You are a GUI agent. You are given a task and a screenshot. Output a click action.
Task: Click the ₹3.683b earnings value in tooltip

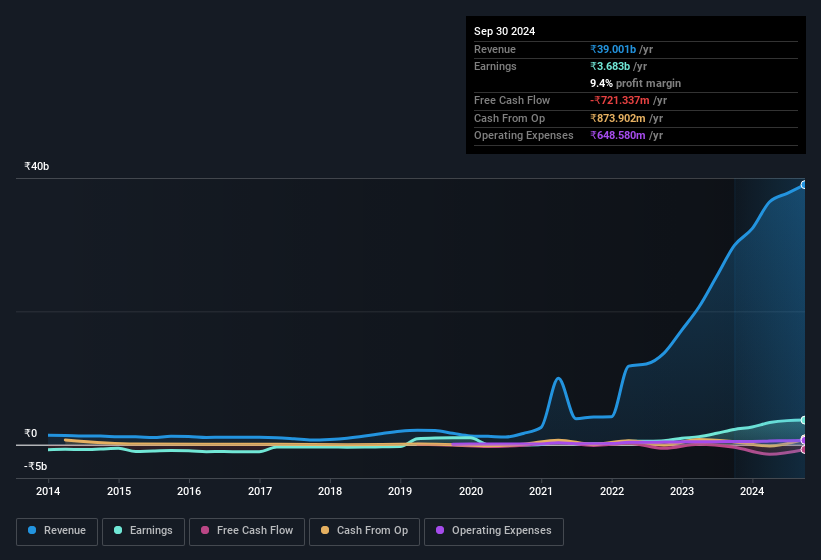coord(610,66)
